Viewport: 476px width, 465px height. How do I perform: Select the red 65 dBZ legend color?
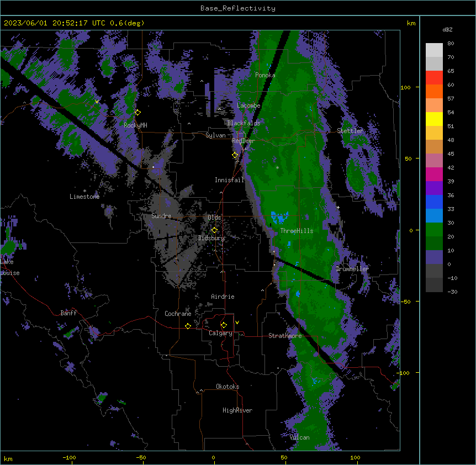pos(434,78)
